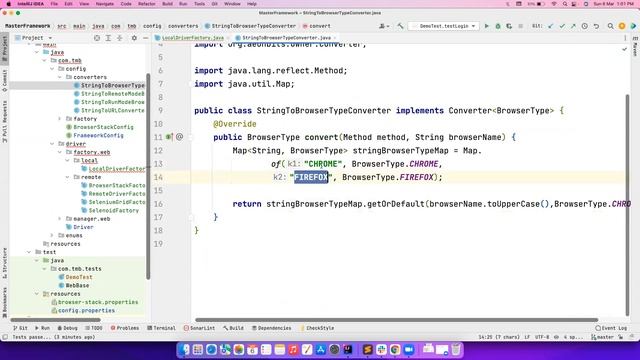640x360 pixels.
Task: Open the CheckStyle tool window
Action: [317, 328]
